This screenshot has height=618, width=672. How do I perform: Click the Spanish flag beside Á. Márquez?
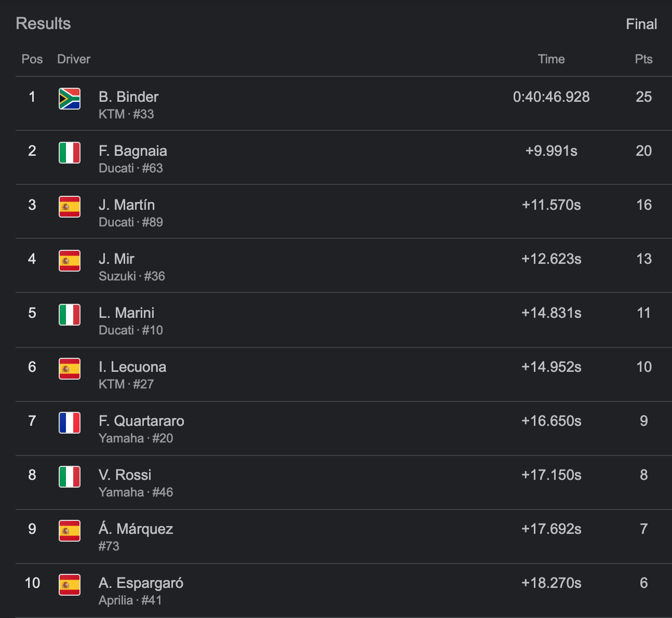point(70,531)
